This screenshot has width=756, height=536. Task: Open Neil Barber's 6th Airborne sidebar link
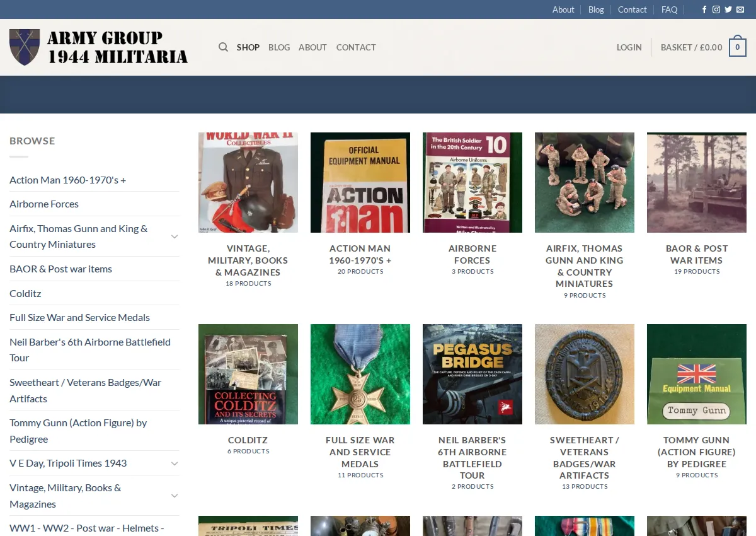(x=90, y=350)
